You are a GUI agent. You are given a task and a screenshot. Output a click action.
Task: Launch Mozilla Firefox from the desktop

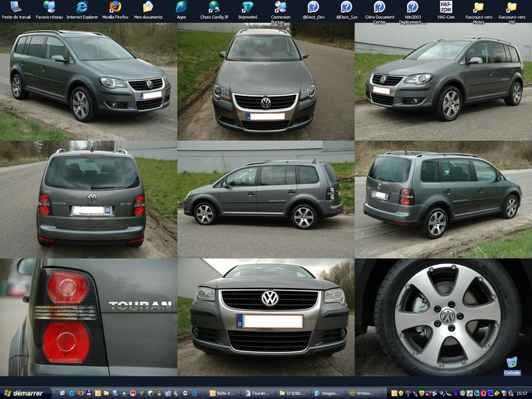coord(115,10)
